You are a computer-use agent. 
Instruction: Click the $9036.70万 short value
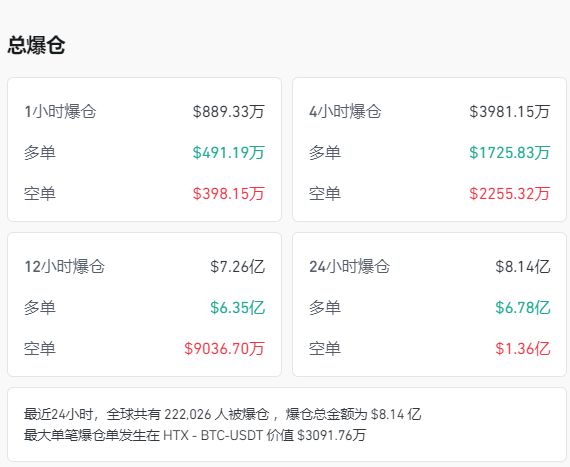tap(224, 349)
